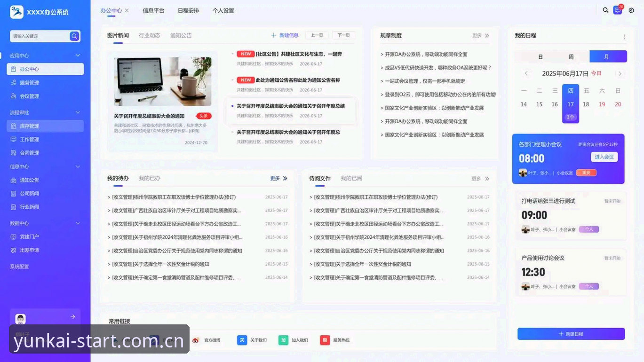644x362 pixels.
Task: Open the 系统配置 sidebar section
Action: pos(19,267)
